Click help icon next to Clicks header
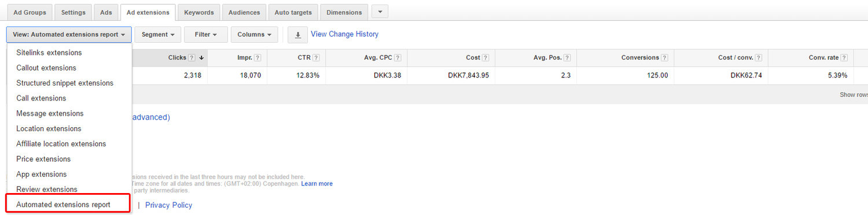 point(192,58)
